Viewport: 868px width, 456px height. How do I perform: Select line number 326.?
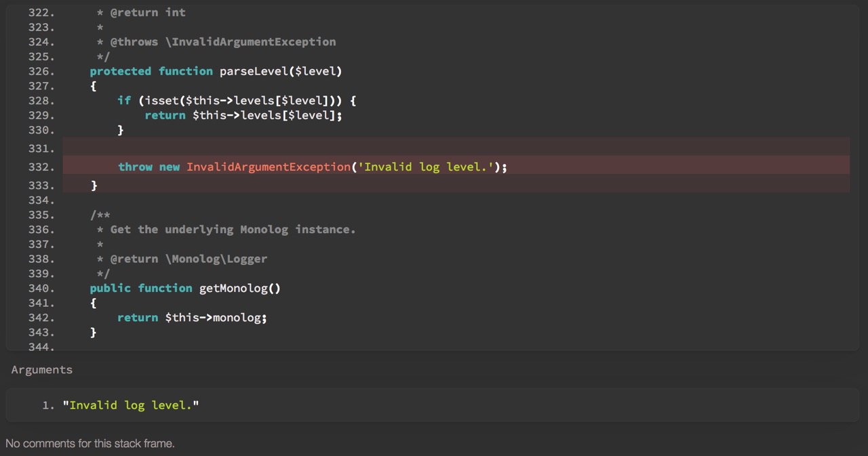pos(41,72)
